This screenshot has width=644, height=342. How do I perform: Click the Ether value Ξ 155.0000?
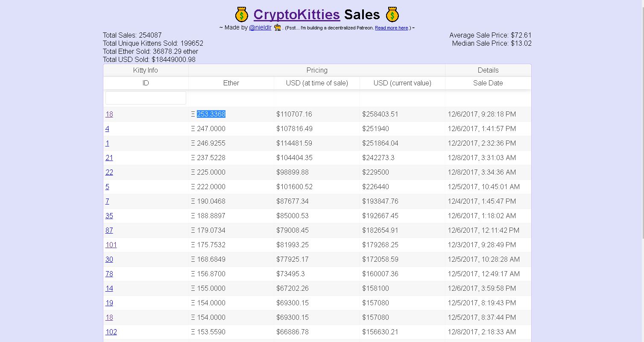point(208,288)
